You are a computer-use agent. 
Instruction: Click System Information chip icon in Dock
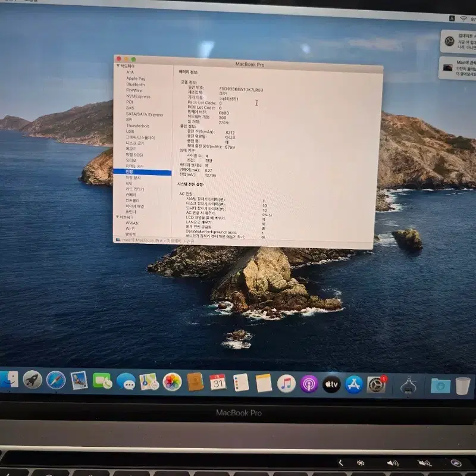coord(408,386)
